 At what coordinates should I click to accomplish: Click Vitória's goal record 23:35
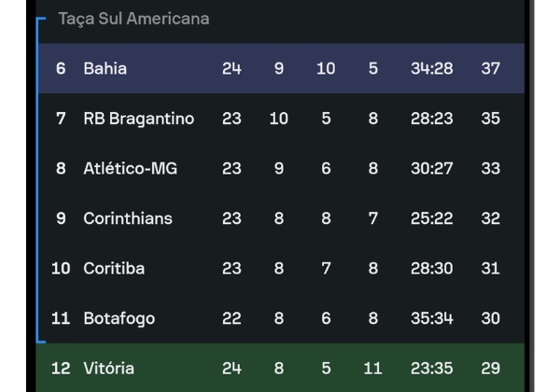432,369
